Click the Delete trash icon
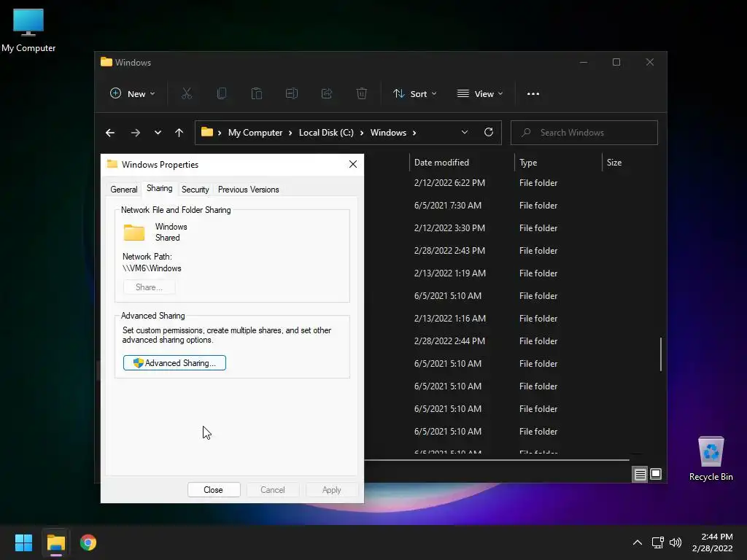The width and height of the screenshot is (747, 560). [x=362, y=94]
